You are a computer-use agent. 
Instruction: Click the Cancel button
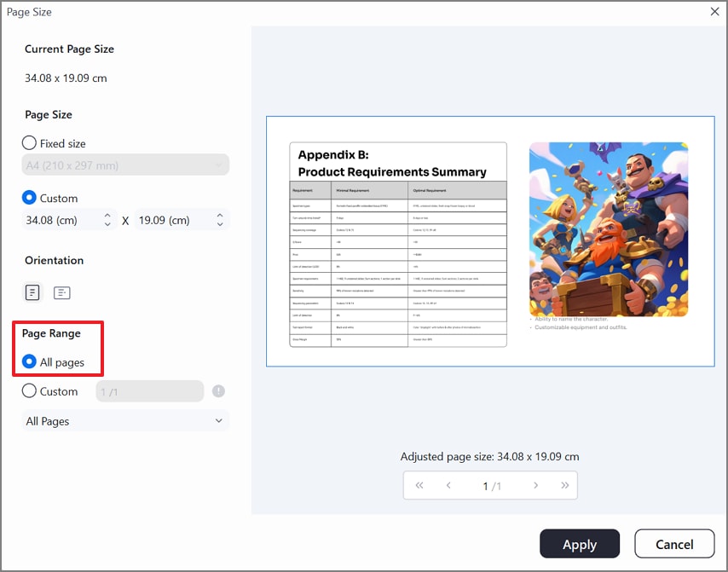[x=674, y=544]
